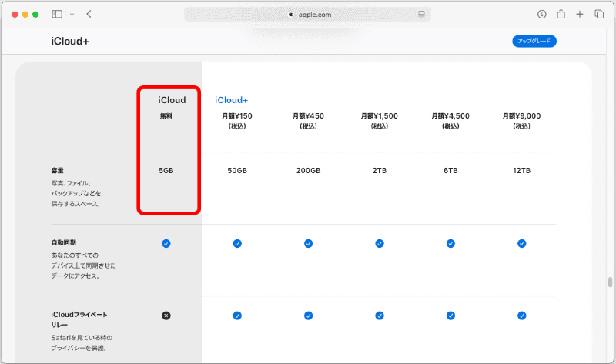This screenshot has height=364, width=616.
Task: Click private relay checkmark in 50GB column
Action: click(x=237, y=316)
